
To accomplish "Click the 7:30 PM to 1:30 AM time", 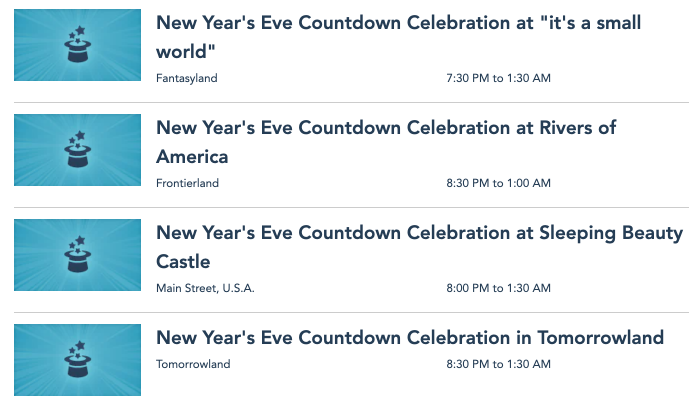I will tap(498, 78).
